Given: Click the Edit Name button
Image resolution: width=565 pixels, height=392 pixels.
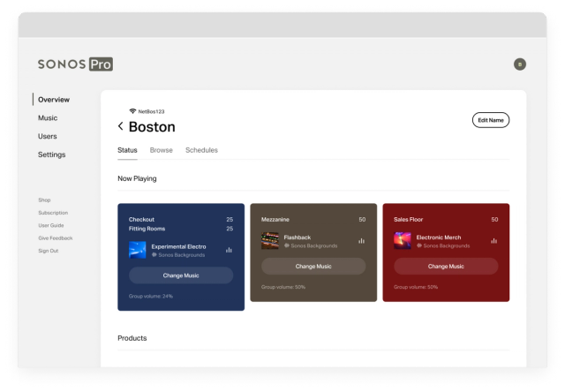Looking at the screenshot, I should (x=491, y=120).
